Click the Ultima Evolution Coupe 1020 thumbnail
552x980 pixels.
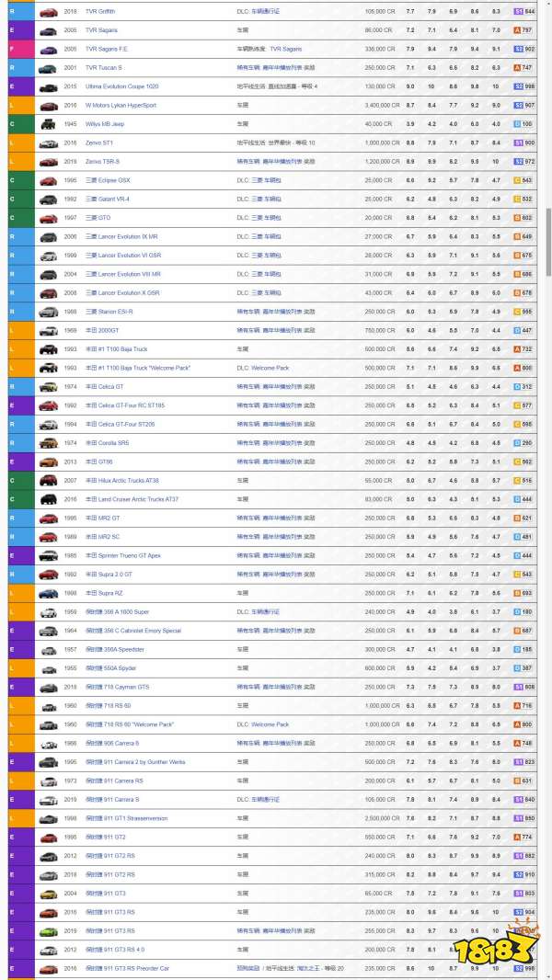tap(48, 86)
